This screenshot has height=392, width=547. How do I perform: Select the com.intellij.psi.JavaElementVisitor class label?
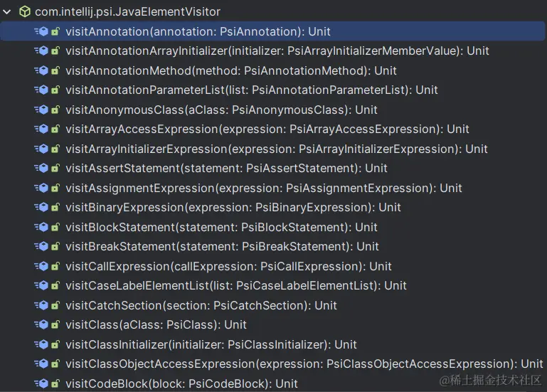point(127,12)
